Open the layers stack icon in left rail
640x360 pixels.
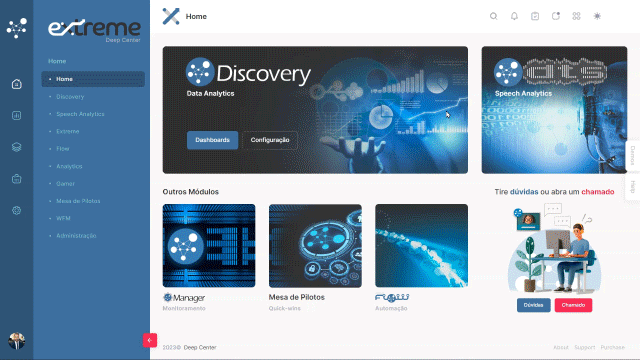pos(17,147)
